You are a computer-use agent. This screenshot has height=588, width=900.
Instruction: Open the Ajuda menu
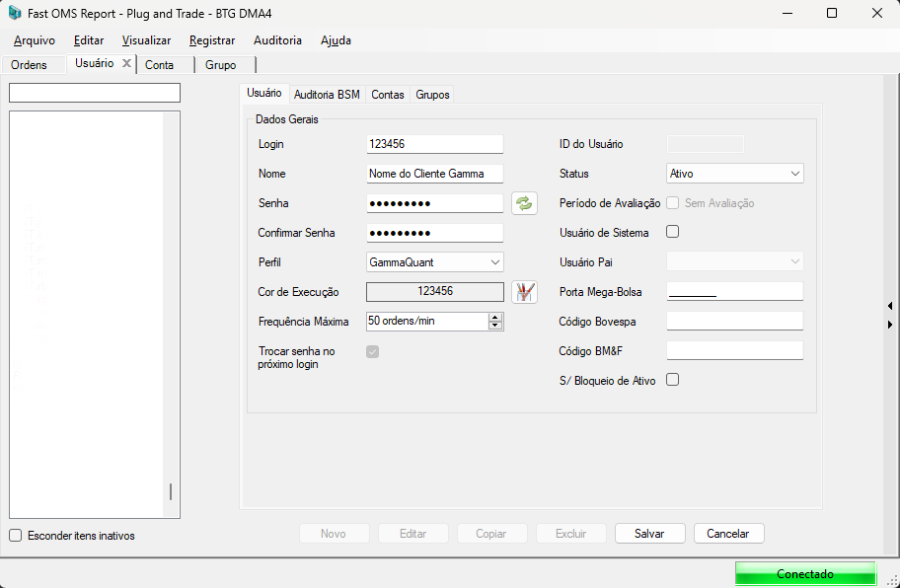(336, 40)
